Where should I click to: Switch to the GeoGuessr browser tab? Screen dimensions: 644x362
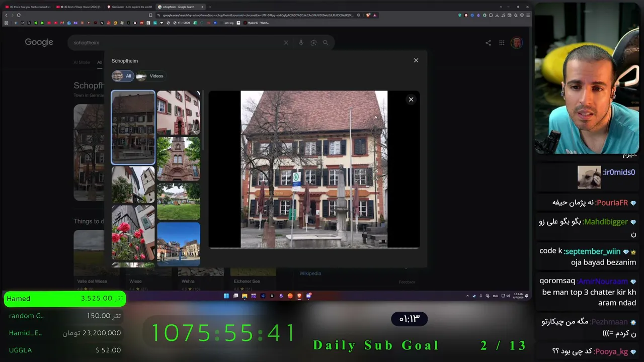129,7
